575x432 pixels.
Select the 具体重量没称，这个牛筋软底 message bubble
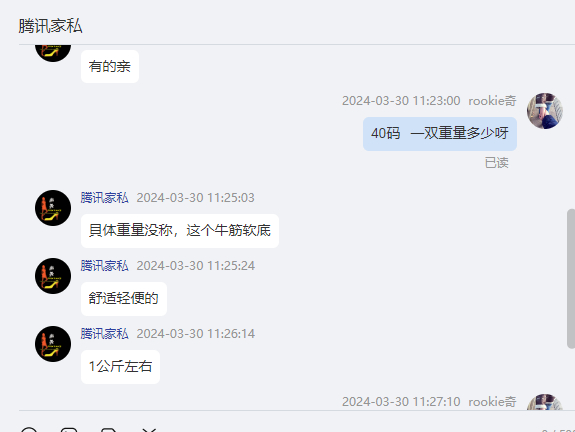(x=180, y=231)
